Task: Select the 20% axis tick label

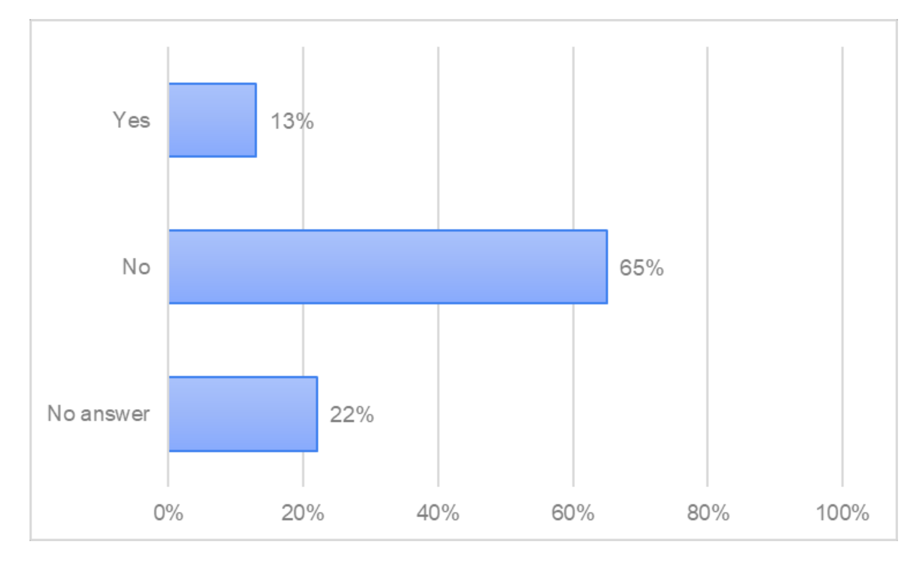Action: click(303, 513)
